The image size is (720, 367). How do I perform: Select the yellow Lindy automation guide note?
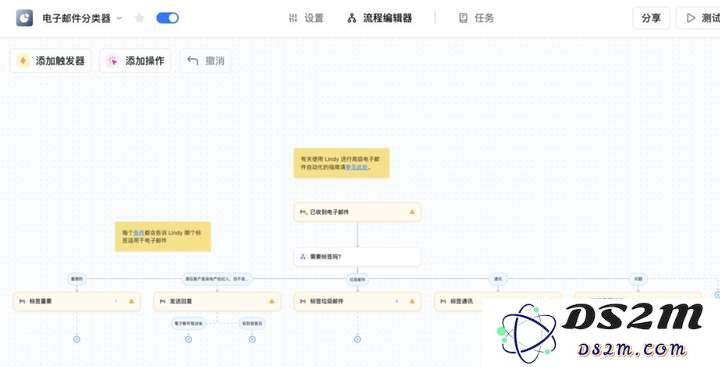click(342, 163)
